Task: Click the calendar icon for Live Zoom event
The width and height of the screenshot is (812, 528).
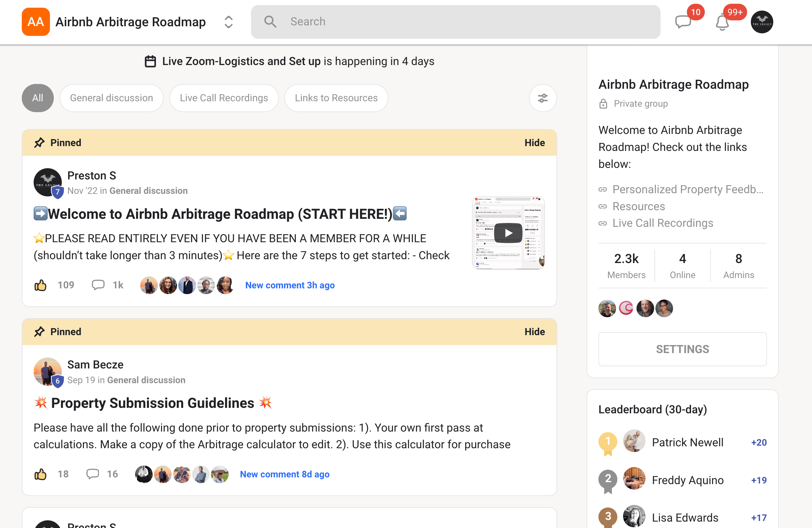Action: pyautogui.click(x=150, y=62)
